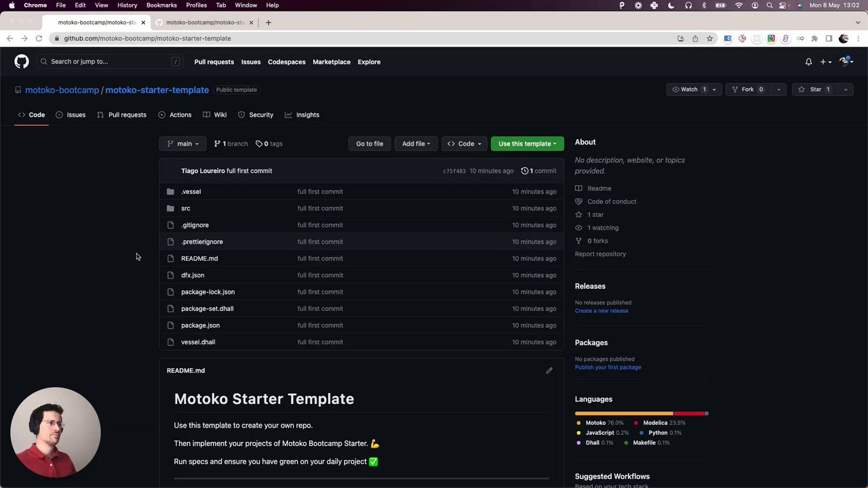The width and height of the screenshot is (868, 488).
Task: Click the Modelica red language bar segment
Action: 688,413
